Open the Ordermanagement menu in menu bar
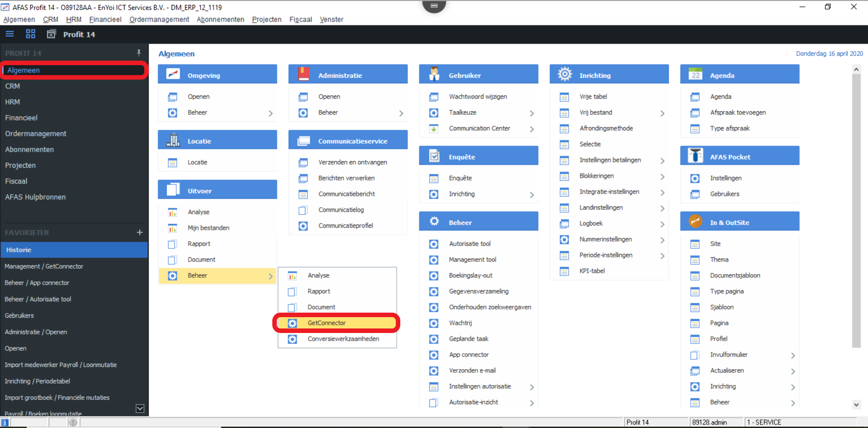Image resolution: width=868 pixels, height=428 pixels. point(159,19)
